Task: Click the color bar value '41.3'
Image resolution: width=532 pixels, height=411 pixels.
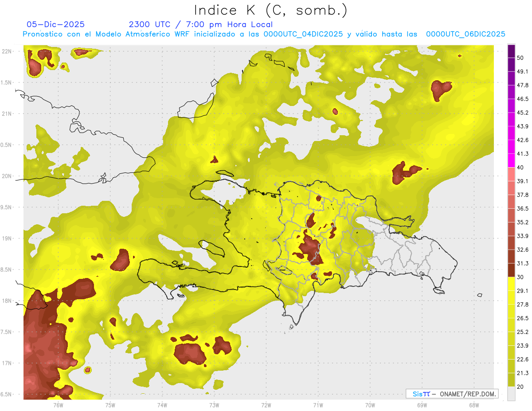Action: 523,154
